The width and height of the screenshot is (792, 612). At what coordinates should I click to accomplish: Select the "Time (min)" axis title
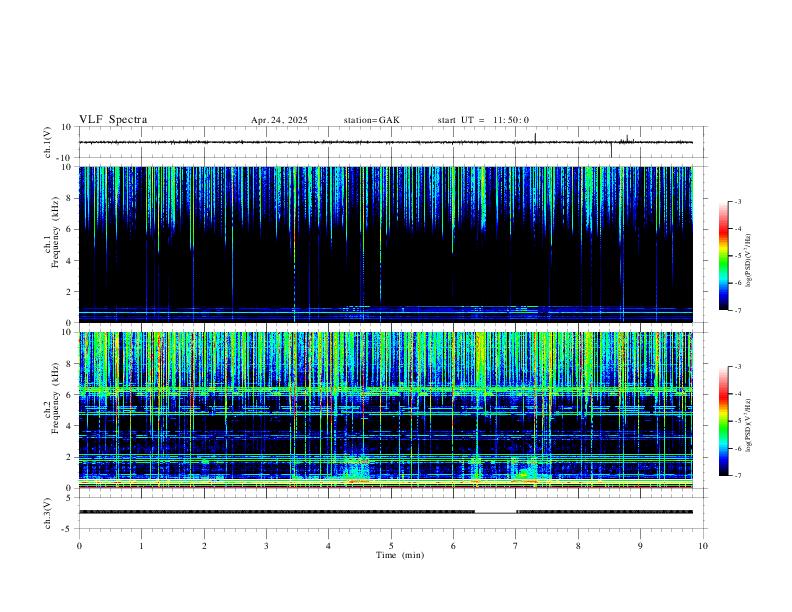pyautogui.click(x=400, y=555)
